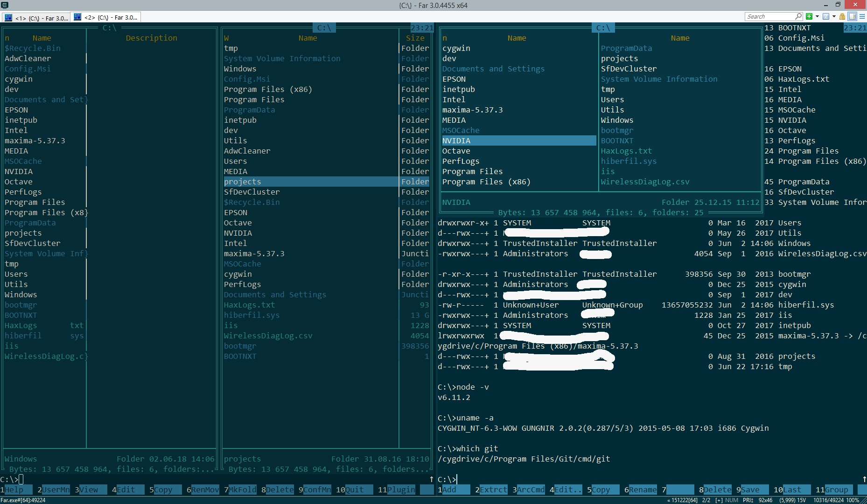
Task: Select WirelessDiagLog.csv in second panel
Action: tap(268, 336)
